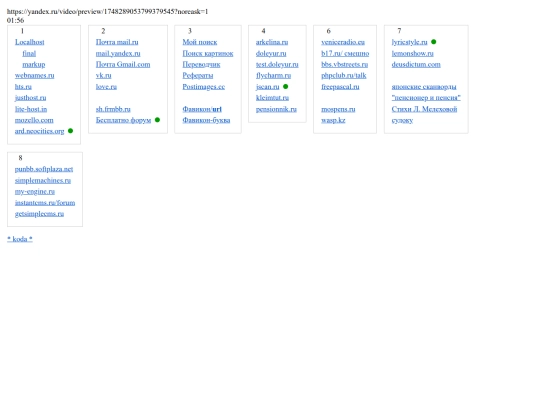Viewport: 540px width, 405px height.
Task: Open lite-host.in link
Action: click(31, 109)
